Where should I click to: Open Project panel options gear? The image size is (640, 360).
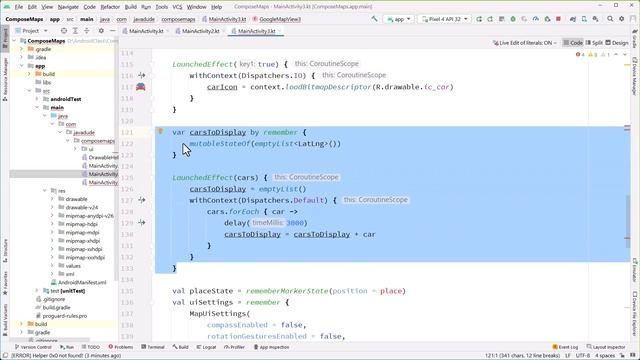tap(101, 31)
